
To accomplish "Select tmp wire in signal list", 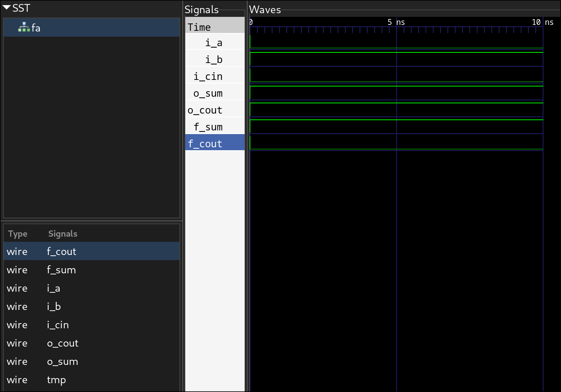I will coord(92,380).
